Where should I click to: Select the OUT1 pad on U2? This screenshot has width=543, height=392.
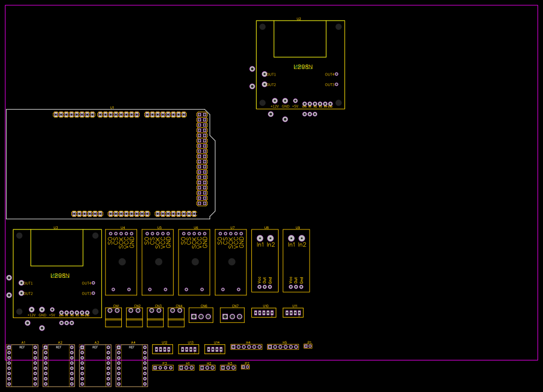tap(264, 74)
